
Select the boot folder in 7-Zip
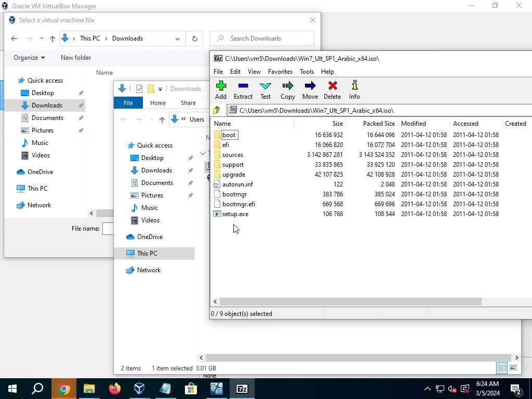point(229,135)
